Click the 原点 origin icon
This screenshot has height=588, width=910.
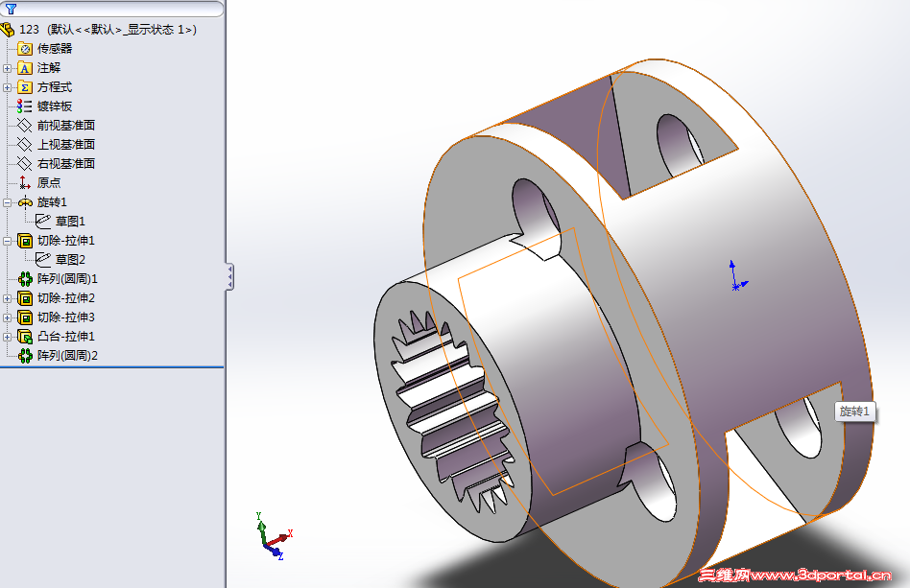click(25, 182)
